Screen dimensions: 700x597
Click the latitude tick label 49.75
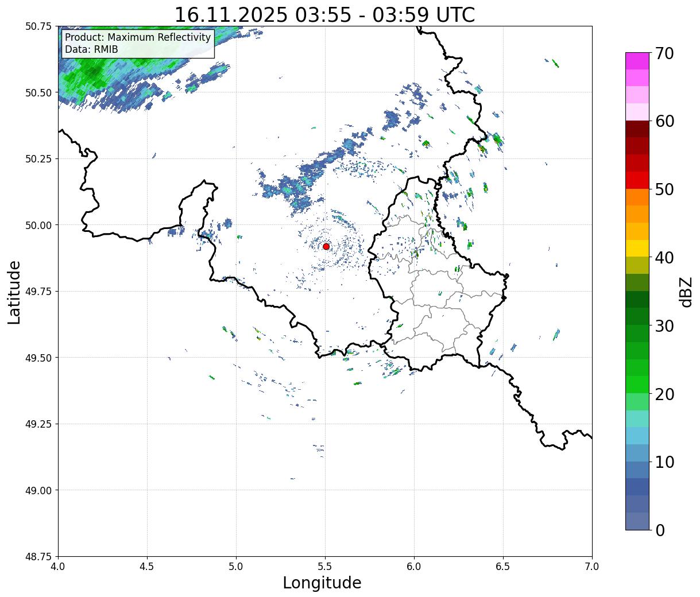pos(38,292)
